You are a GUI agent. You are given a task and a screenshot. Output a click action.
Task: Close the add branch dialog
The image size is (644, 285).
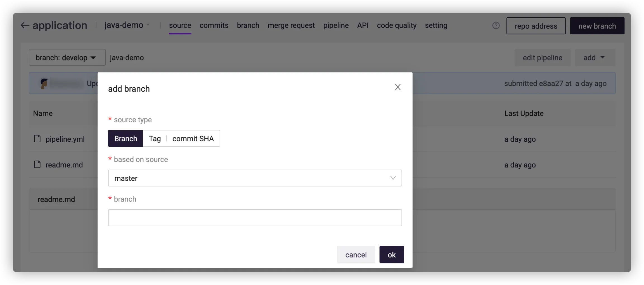(x=397, y=87)
